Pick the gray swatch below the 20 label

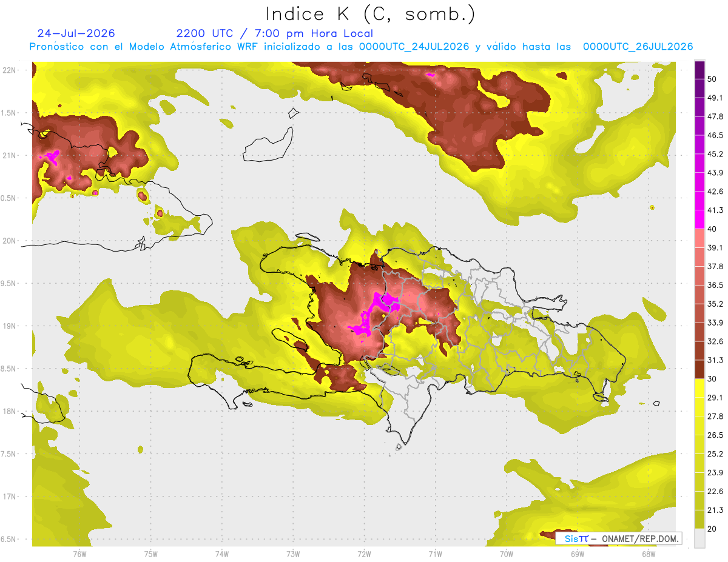699,538
